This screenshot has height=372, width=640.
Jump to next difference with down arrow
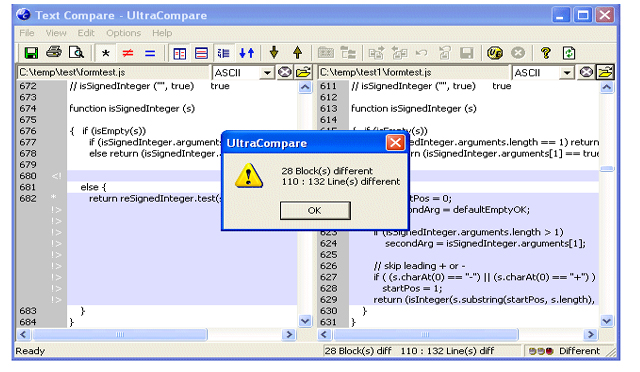tap(274, 53)
